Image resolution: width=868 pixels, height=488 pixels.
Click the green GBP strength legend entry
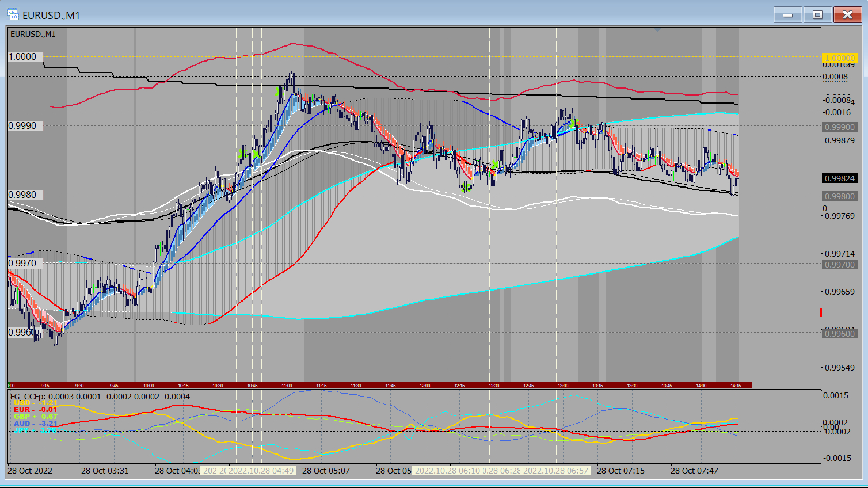tap(36, 417)
